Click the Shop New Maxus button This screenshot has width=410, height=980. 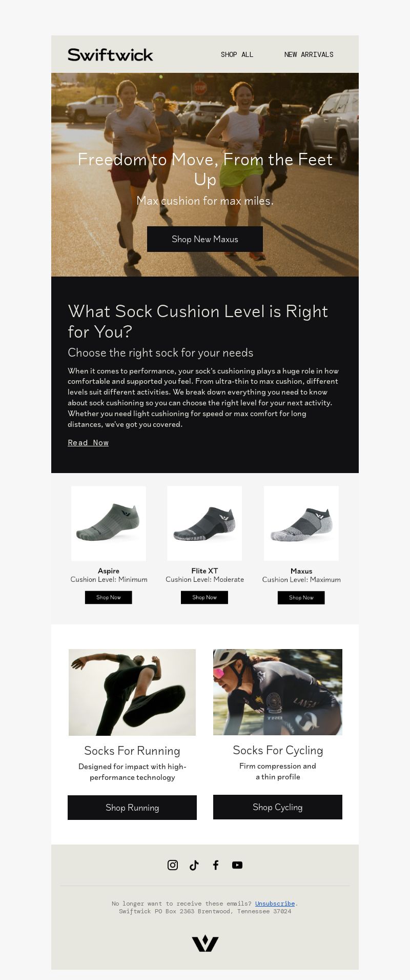(205, 239)
